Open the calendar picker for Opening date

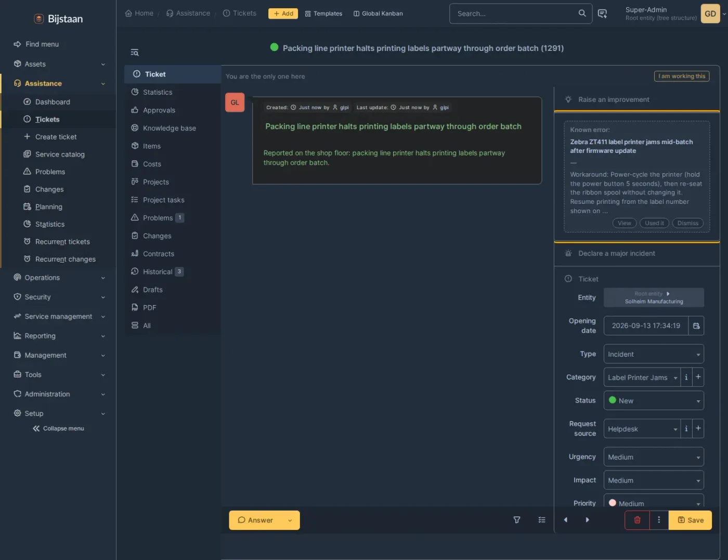(696, 325)
